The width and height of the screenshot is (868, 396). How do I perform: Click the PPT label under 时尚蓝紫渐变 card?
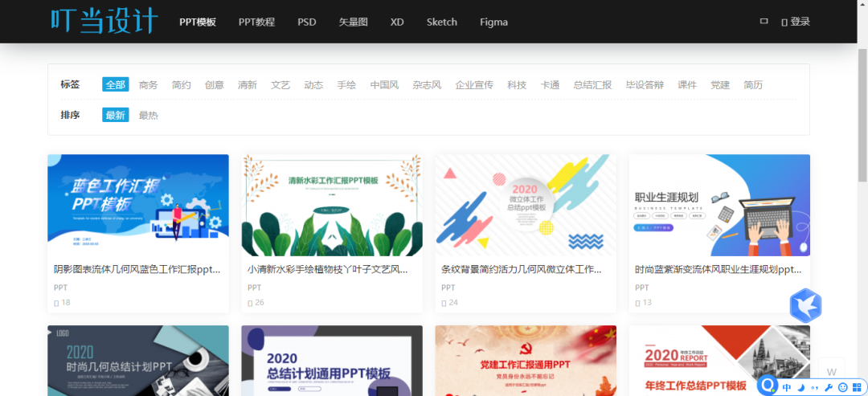641,288
